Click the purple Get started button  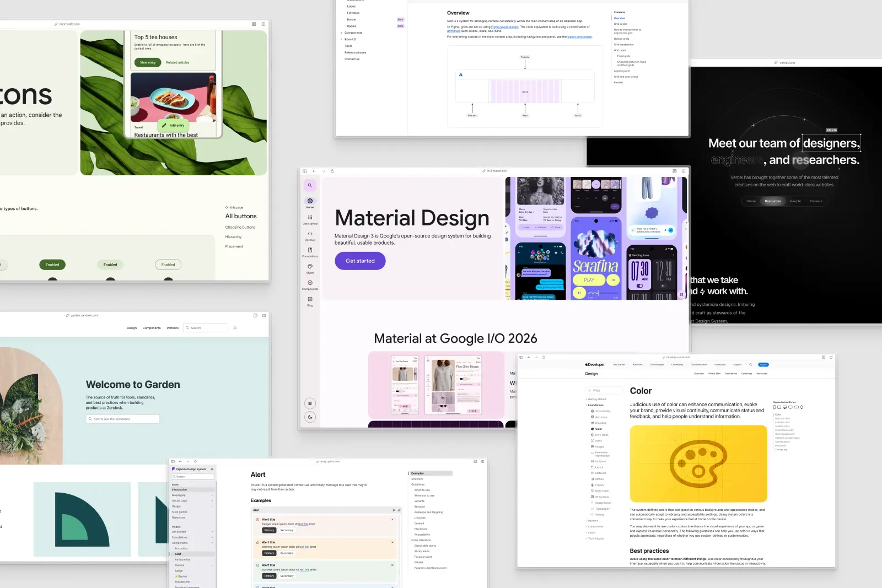tap(360, 261)
